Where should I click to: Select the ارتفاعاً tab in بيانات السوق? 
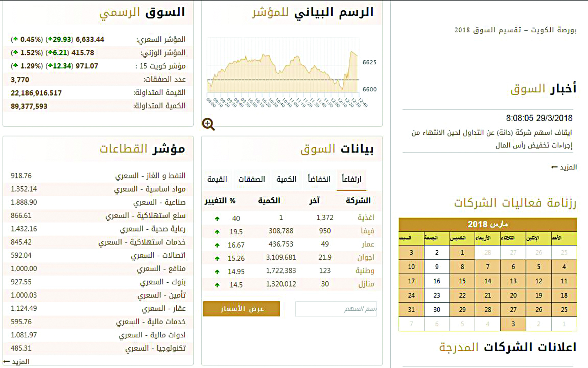pos(349,180)
